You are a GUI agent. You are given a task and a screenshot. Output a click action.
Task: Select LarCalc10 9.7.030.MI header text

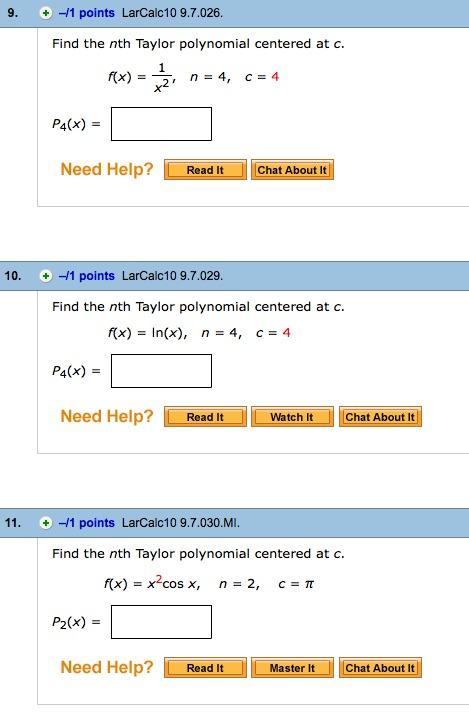180,523
